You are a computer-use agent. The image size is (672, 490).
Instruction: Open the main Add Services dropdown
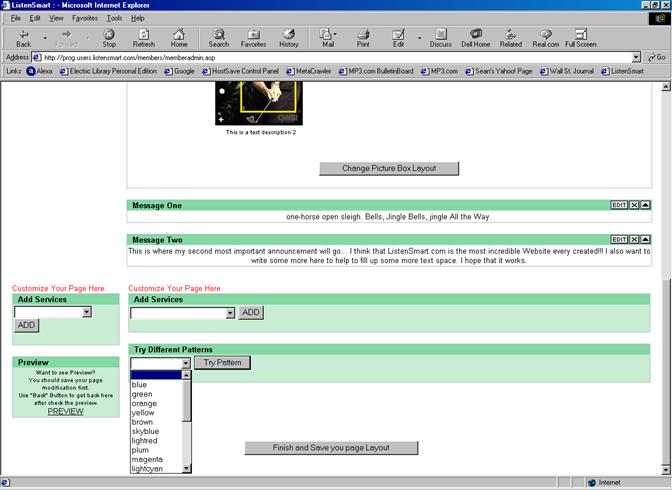coord(230,313)
